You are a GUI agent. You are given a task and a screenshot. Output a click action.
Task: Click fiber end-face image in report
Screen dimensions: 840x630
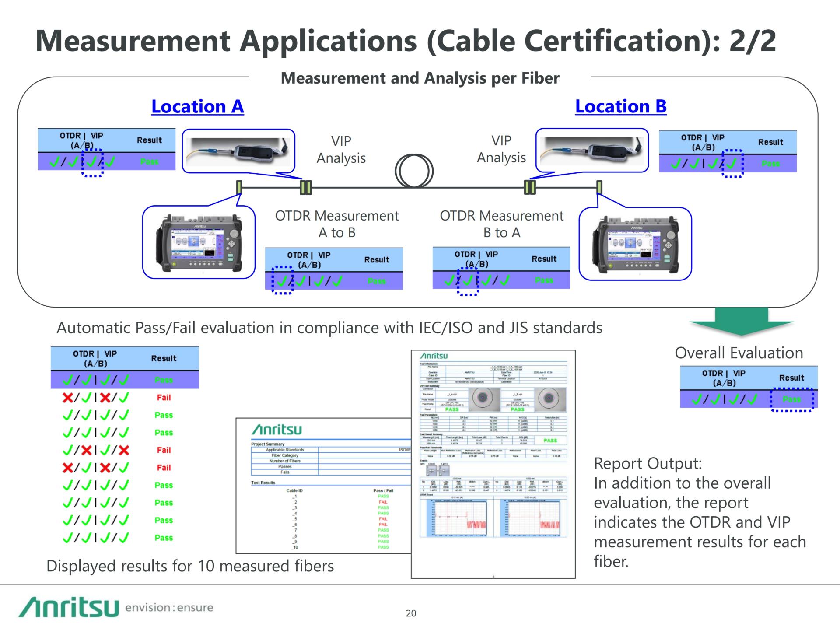(x=483, y=398)
